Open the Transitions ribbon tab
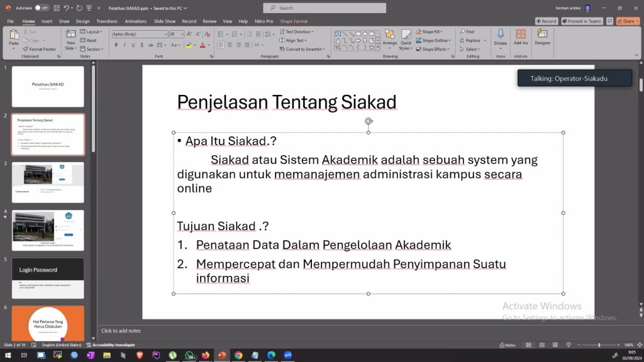The height and width of the screenshot is (362, 644). click(107, 21)
